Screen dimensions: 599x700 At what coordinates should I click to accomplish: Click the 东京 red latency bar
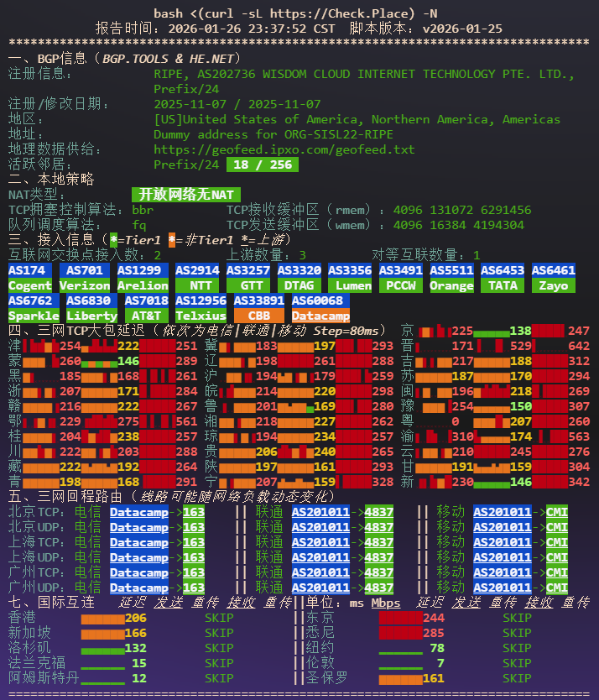click(x=399, y=618)
